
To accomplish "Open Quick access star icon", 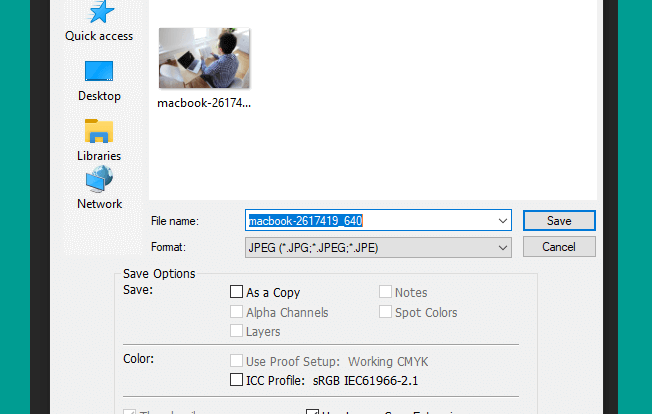I will pos(100,12).
